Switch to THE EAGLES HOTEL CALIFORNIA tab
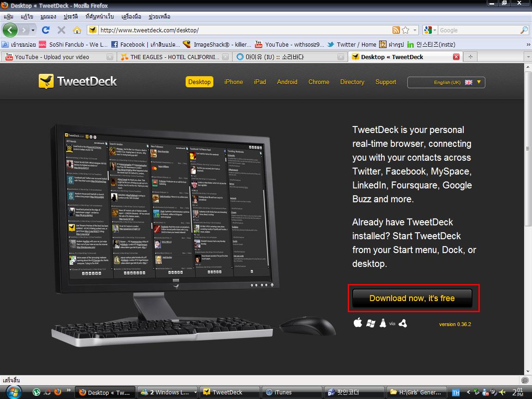This screenshot has height=399, width=532. tap(174, 57)
